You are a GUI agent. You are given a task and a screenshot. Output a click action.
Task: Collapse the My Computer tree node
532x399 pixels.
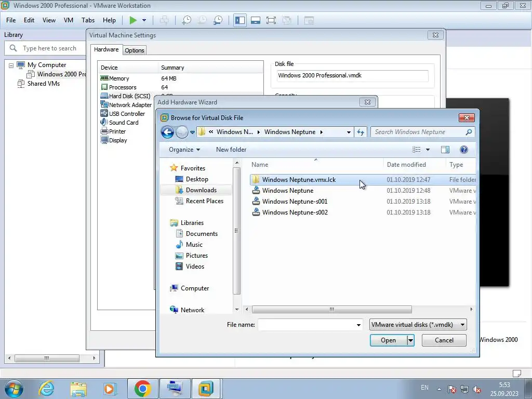[11, 65]
